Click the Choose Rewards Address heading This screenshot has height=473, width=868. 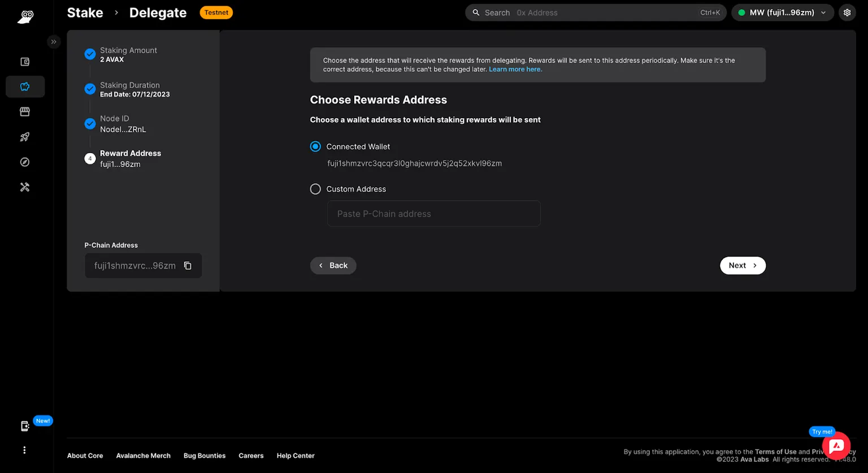pos(379,100)
